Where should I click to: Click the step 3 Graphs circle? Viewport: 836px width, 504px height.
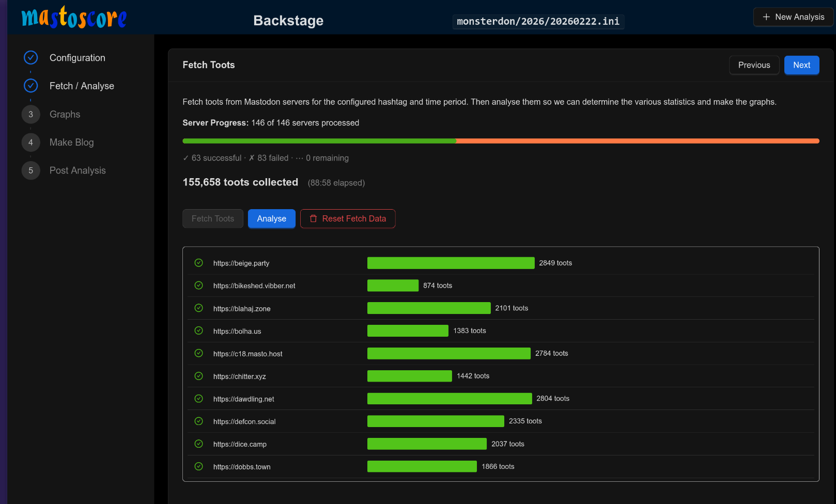(31, 114)
